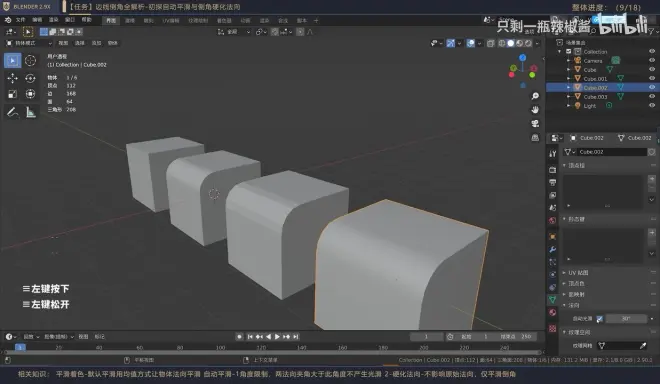The height and width of the screenshot is (384, 660).
Task: Select the Select Box tool
Action: click(13, 61)
